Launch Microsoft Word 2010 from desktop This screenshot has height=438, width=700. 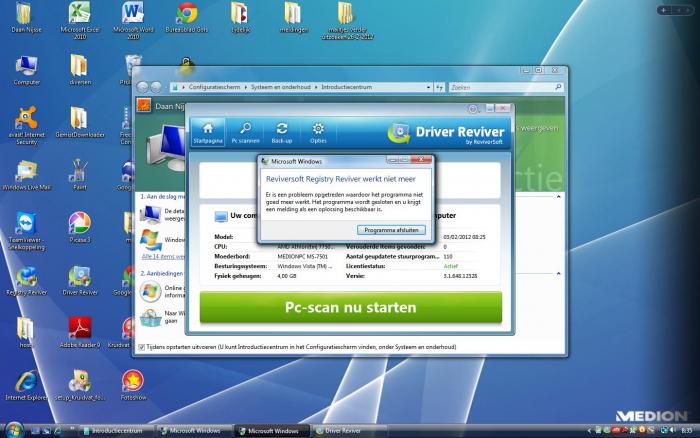tap(133, 20)
